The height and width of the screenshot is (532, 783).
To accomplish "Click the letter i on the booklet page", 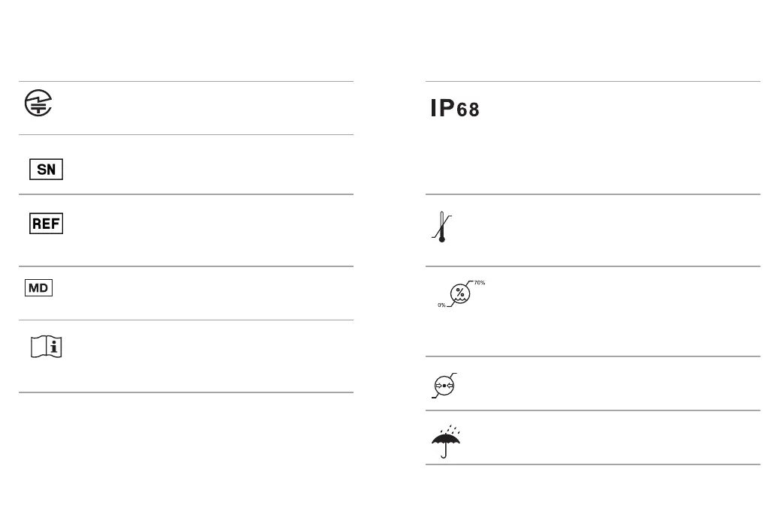I will [x=54, y=347].
